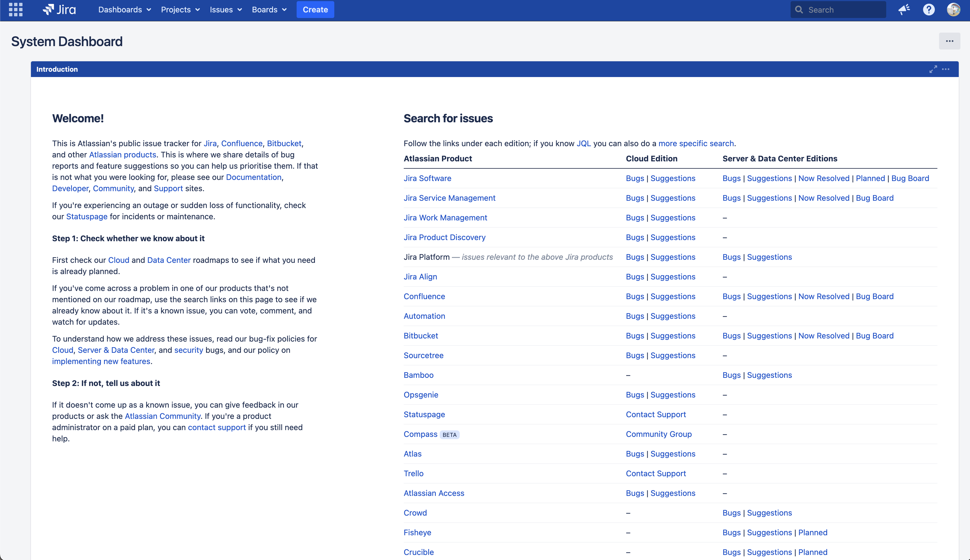This screenshot has height=560, width=970.
Task: Open the Crowd product link
Action: pyautogui.click(x=415, y=513)
